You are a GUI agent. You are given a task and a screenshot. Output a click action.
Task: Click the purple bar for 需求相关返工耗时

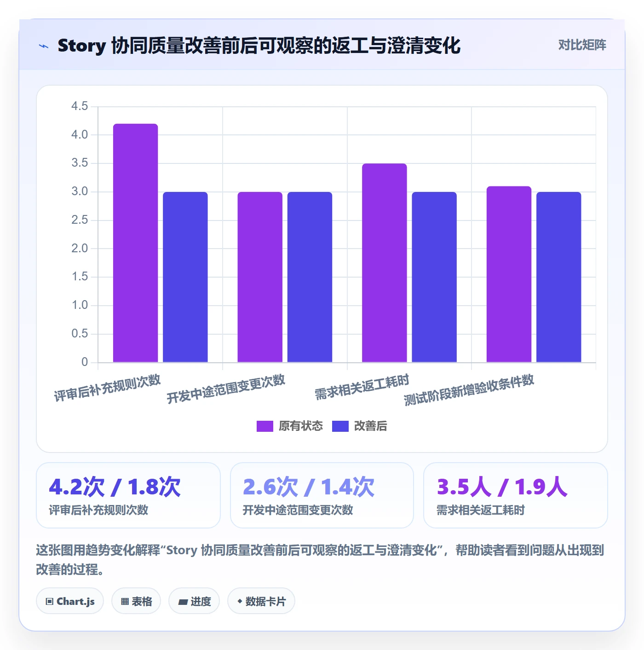coord(385,263)
